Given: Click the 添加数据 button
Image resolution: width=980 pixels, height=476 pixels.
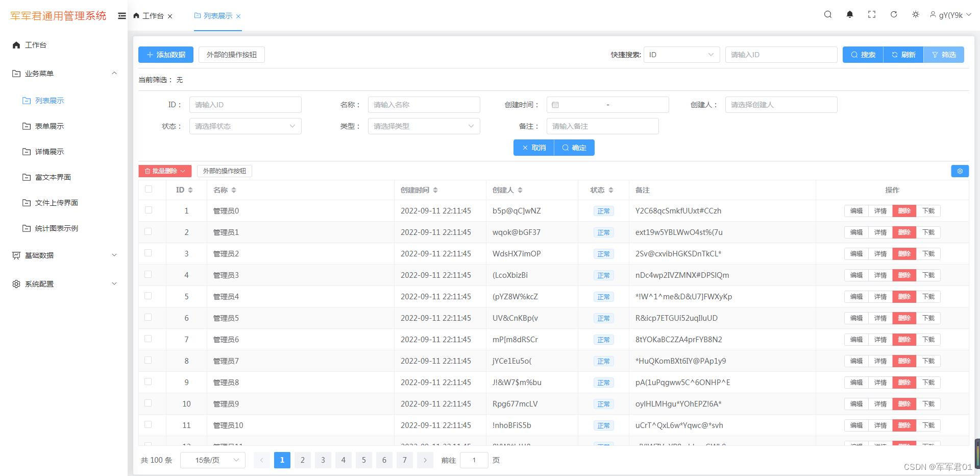Looking at the screenshot, I should coord(166,55).
